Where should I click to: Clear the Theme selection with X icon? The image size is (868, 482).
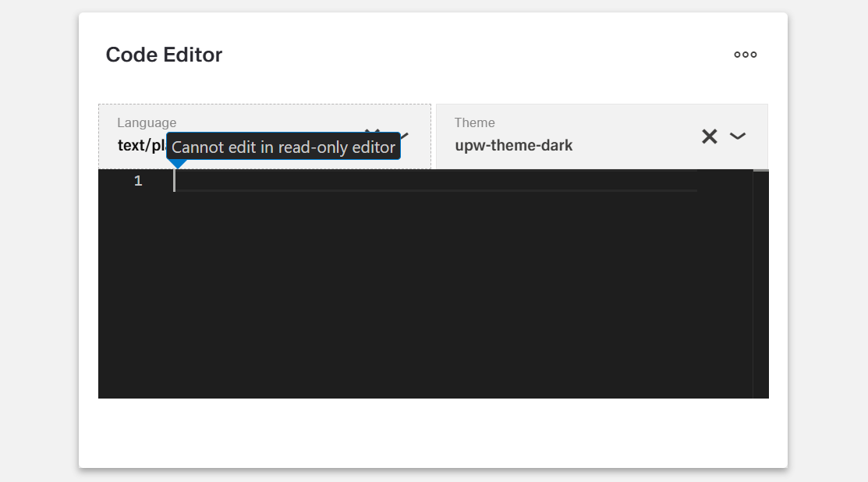pyautogui.click(x=709, y=136)
